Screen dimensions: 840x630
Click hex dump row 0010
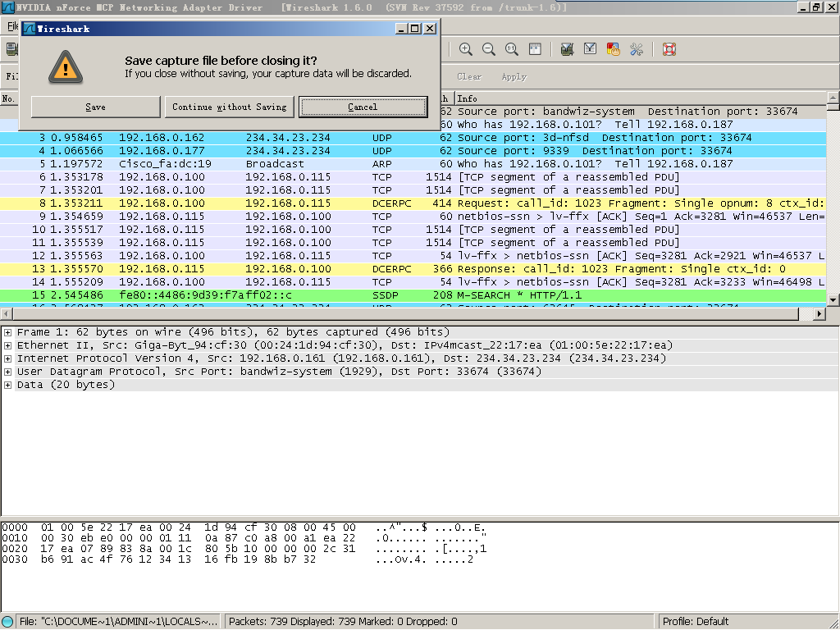[x=244, y=538]
